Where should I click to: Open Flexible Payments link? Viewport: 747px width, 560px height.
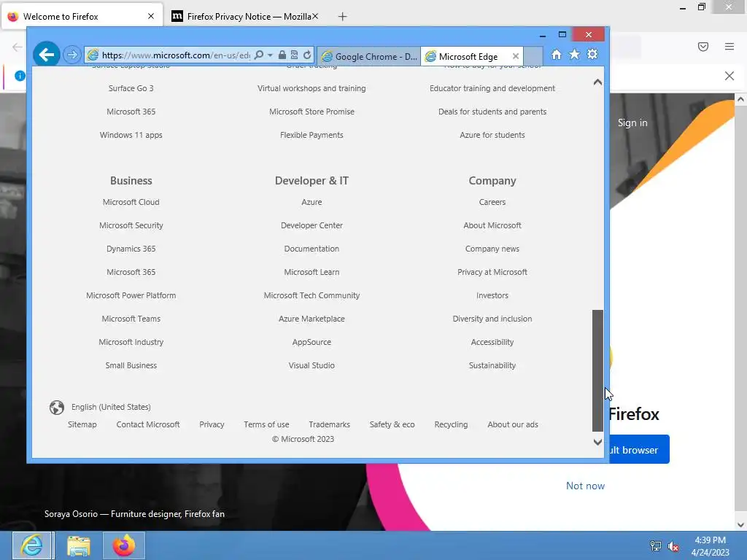(311, 135)
